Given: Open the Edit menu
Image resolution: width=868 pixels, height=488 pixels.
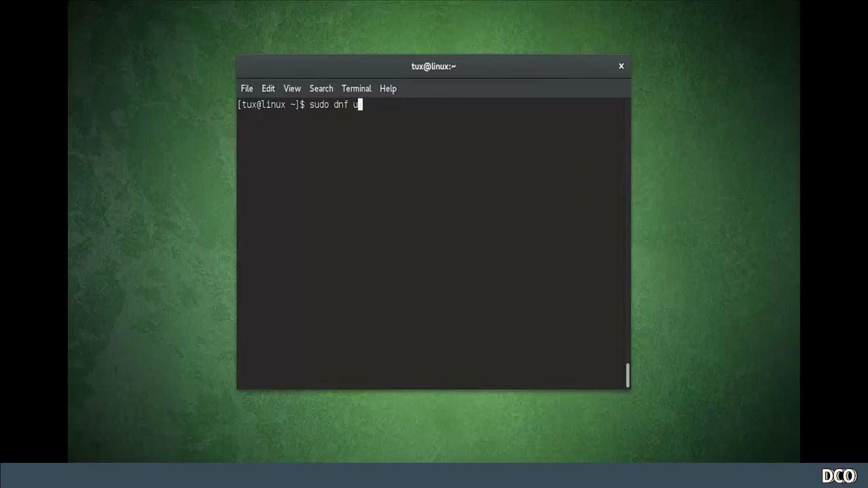Looking at the screenshot, I should tap(269, 89).
